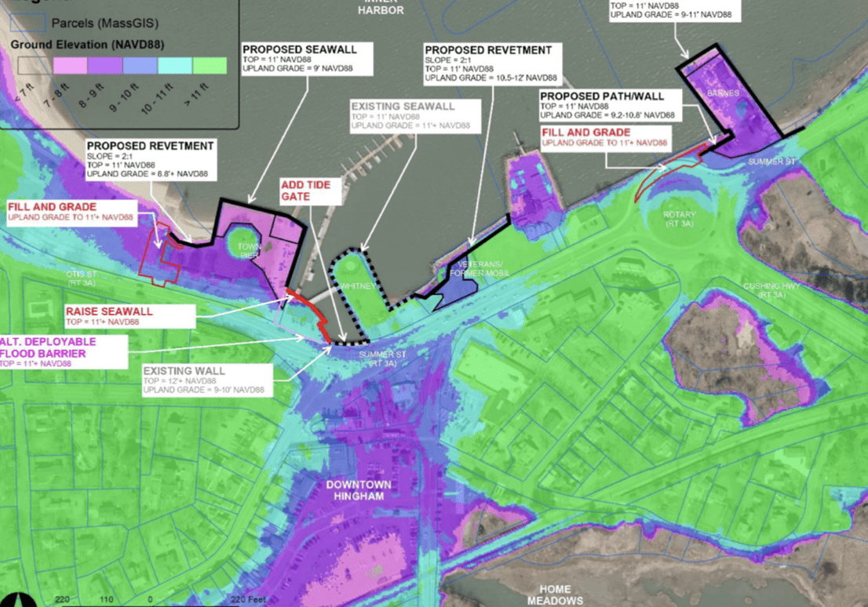Click the ADD TIDE GATE callout
Viewport: 868px width, 607px height.
click(x=312, y=191)
